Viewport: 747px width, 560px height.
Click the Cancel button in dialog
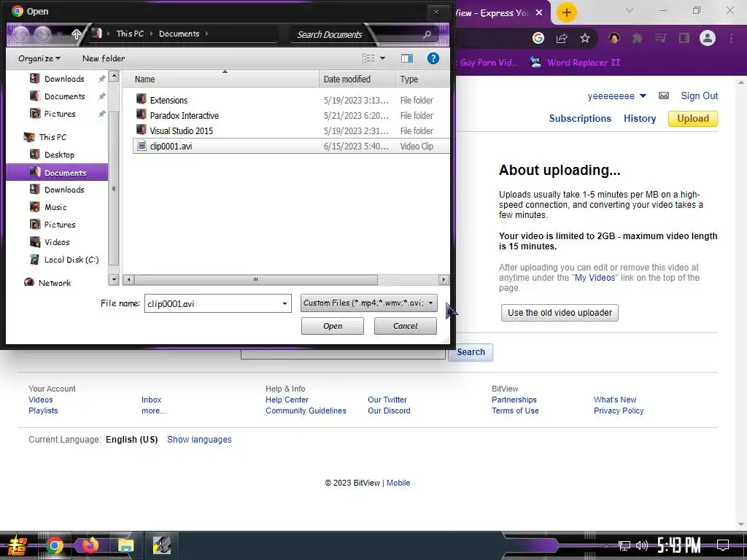point(406,326)
